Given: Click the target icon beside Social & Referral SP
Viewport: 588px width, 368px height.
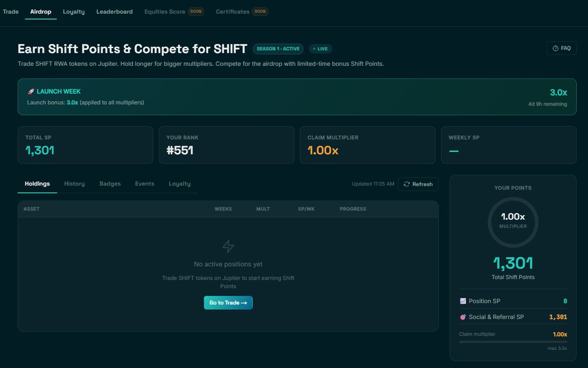Looking at the screenshot, I should (x=463, y=317).
